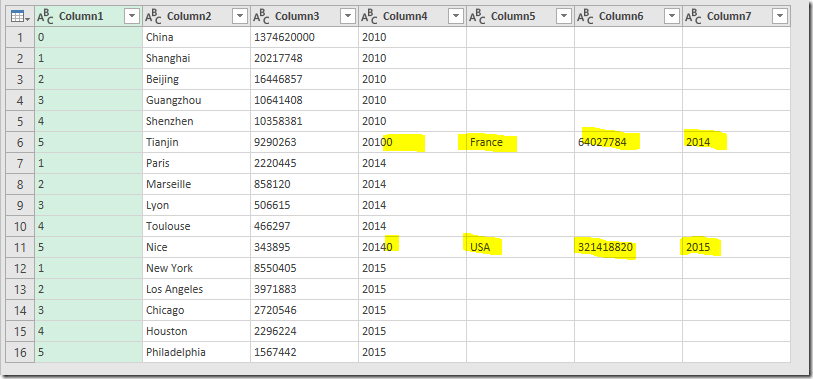The width and height of the screenshot is (813, 379).
Task: Click the 0 cell in Column1
Action: (89, 37)
